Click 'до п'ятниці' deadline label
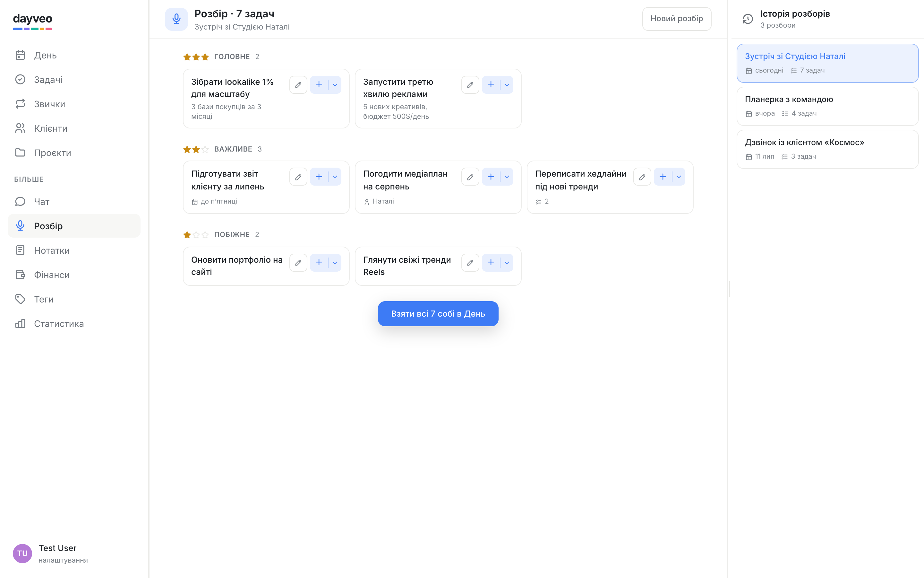 click(214, 201)
